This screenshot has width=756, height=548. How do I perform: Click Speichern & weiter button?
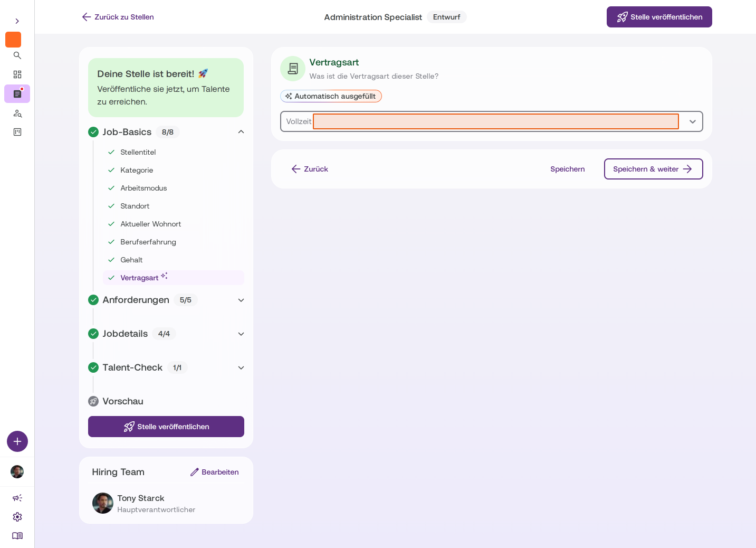(x=653, y=169)
